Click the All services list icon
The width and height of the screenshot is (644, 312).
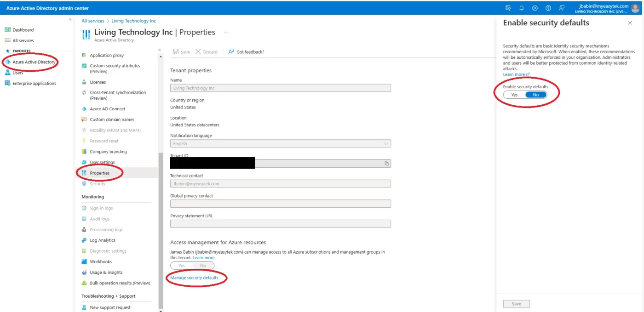tap(7, 40)
